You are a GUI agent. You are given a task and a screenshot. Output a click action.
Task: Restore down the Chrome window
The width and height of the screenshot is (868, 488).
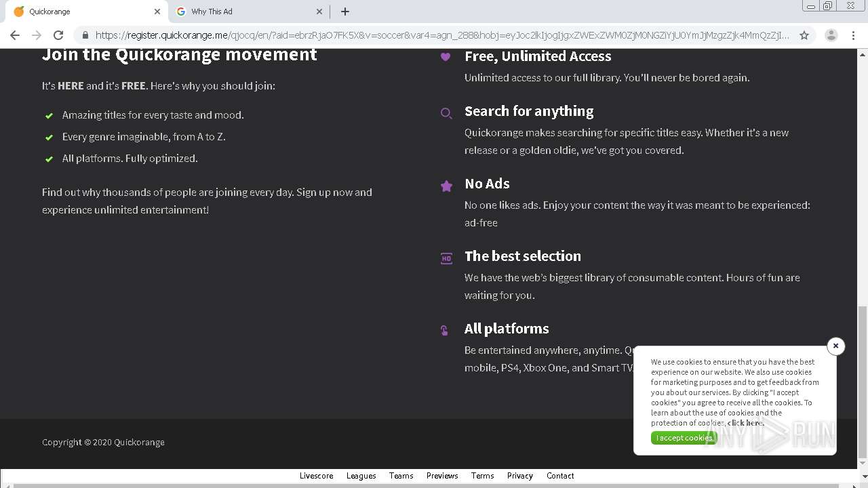(828, 6)
